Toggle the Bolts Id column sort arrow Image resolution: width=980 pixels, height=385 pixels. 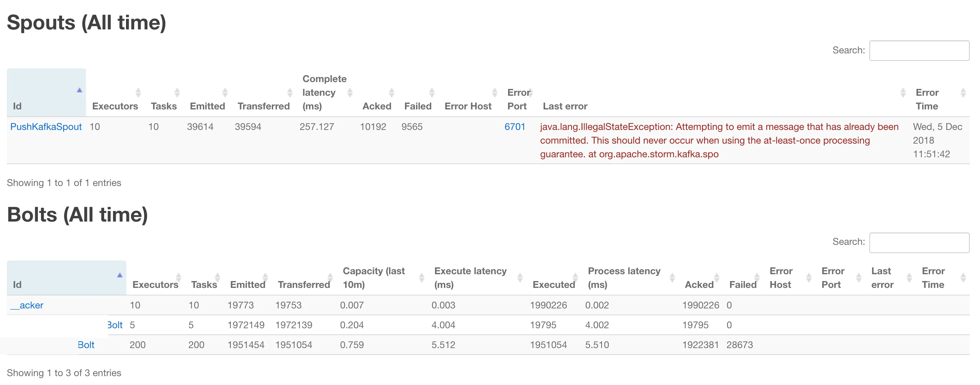[x=120, y=275]
